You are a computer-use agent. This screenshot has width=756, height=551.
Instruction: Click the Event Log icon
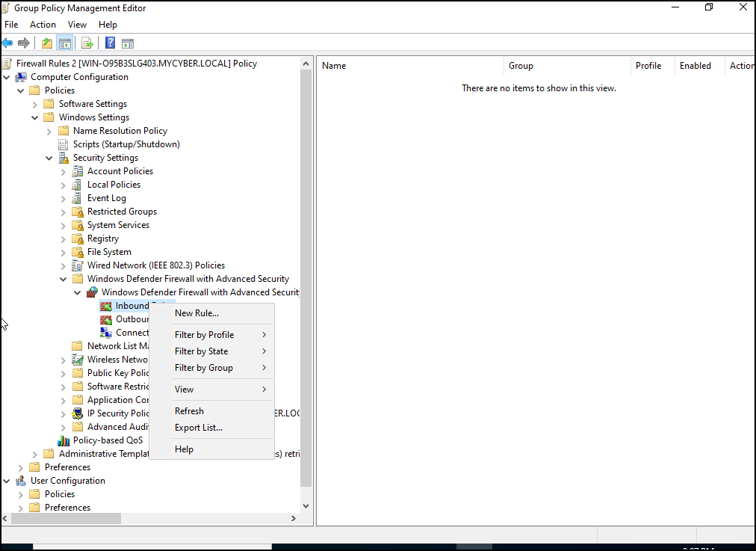pos(77,198)
